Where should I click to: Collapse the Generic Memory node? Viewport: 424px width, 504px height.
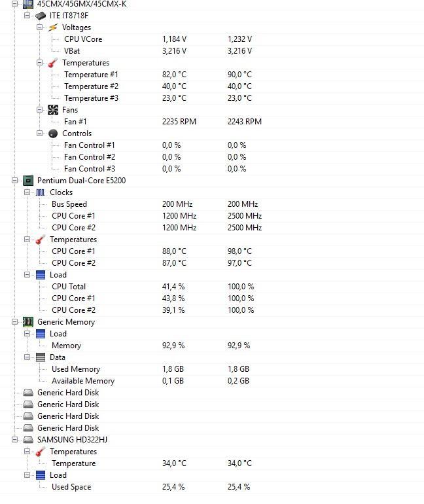pyautogui.click(x=15, y=322)
